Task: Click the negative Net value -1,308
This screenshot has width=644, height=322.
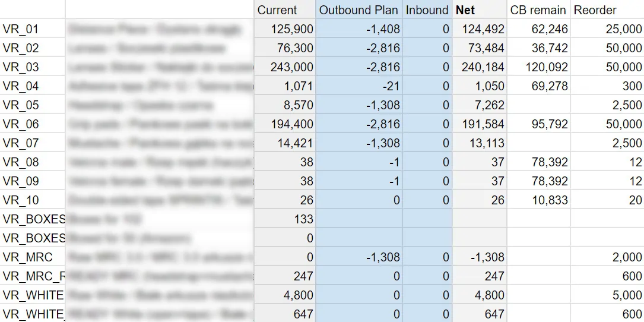Action: (x=479, y=257)
